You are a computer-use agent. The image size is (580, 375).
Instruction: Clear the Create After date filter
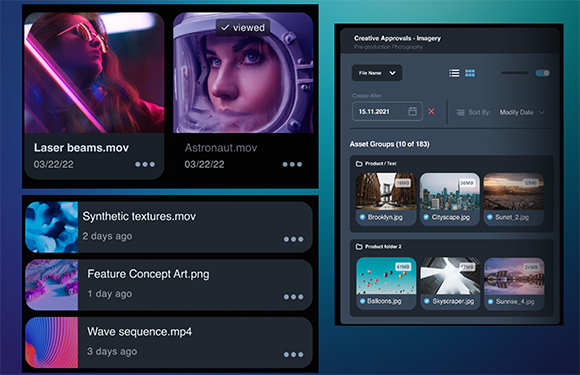[431, 111]
